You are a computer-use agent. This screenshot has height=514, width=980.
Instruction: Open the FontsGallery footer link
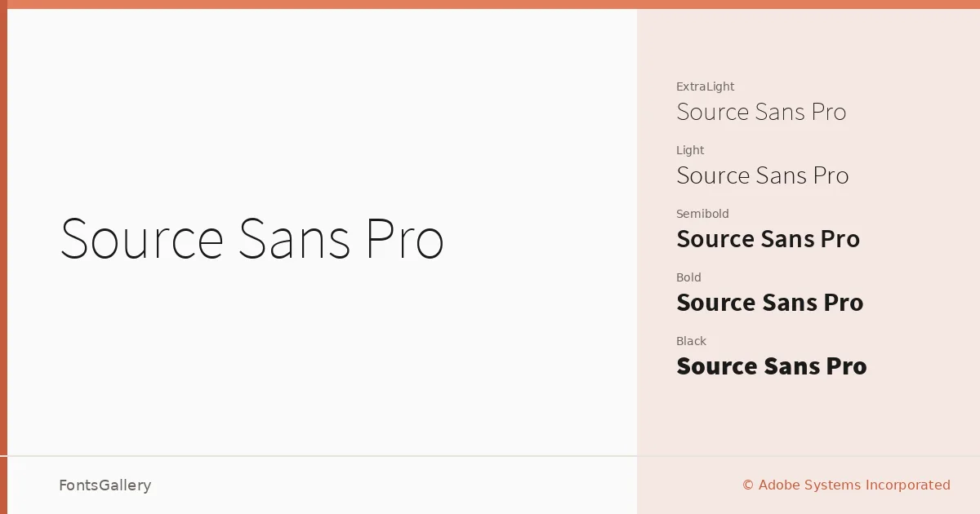click(105, 485)
